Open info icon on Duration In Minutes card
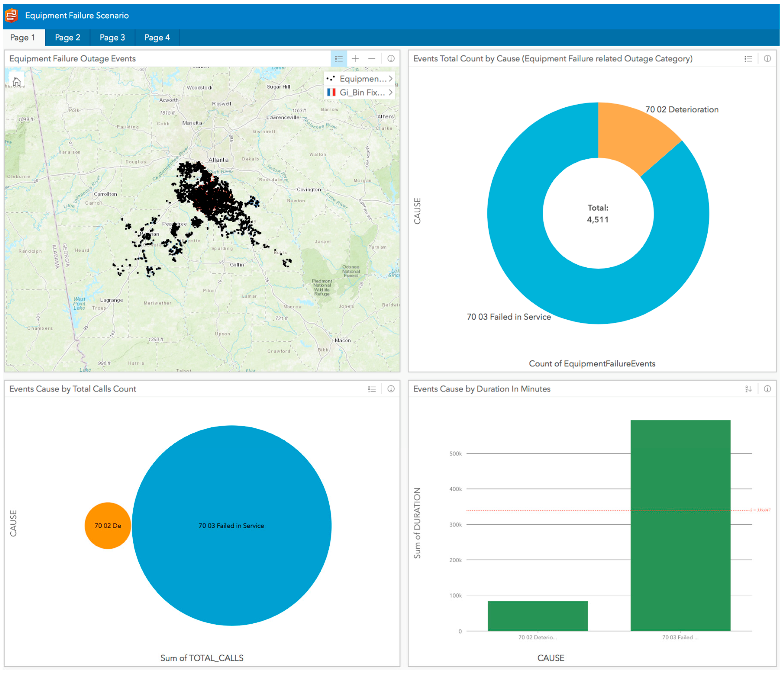784x674 pixels. pos(767,389)
